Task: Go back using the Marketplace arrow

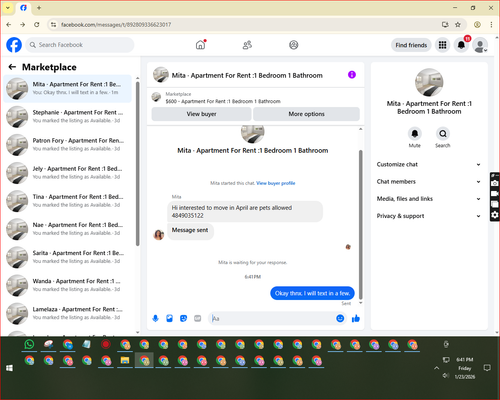Action: [x=12, y=67]
